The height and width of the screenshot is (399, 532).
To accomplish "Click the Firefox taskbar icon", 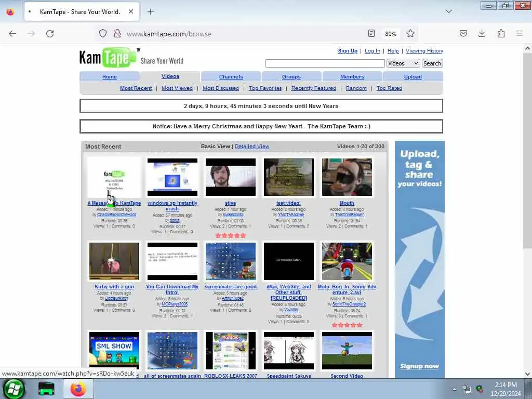I will (x=78, y=389).
